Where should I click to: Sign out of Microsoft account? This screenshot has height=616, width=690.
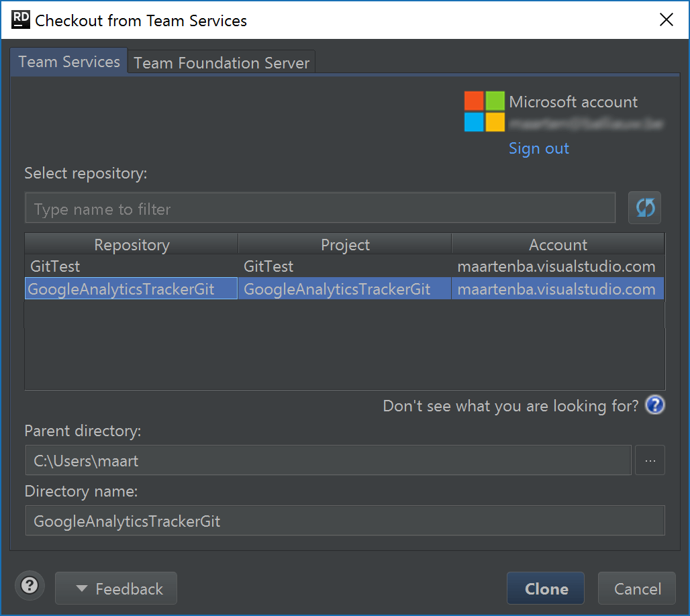538,148
